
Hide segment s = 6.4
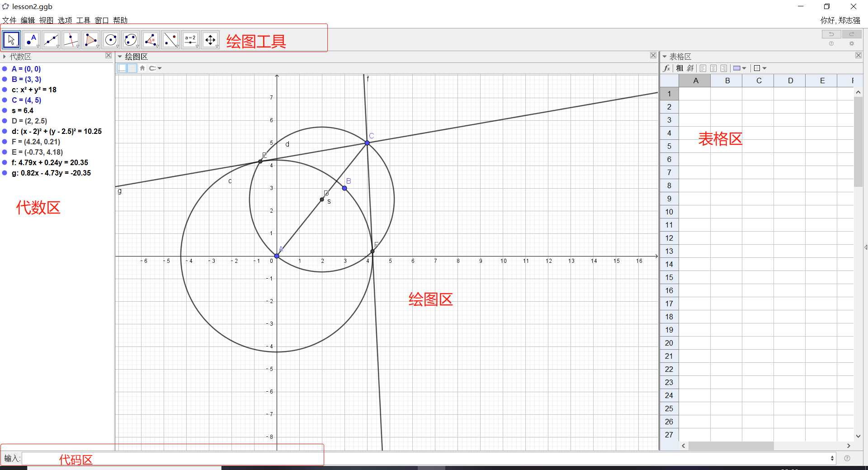pyautogui.click(x=5, y=110)
